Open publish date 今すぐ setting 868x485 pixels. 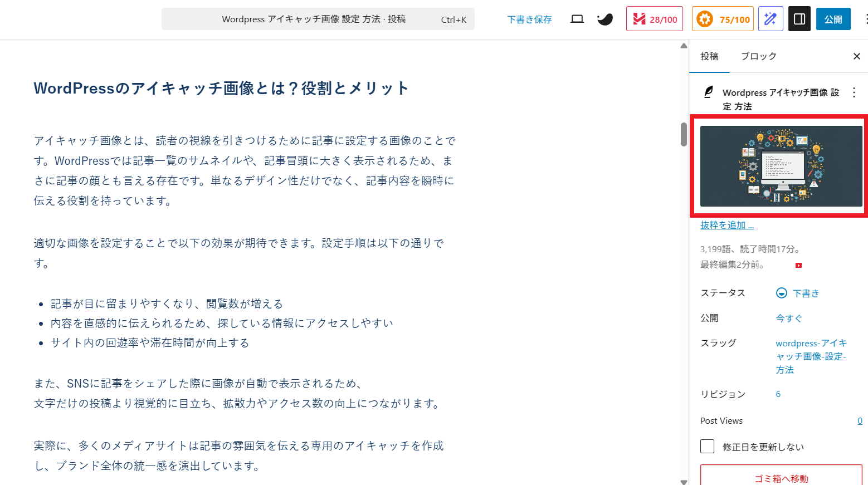click(789, 318)
